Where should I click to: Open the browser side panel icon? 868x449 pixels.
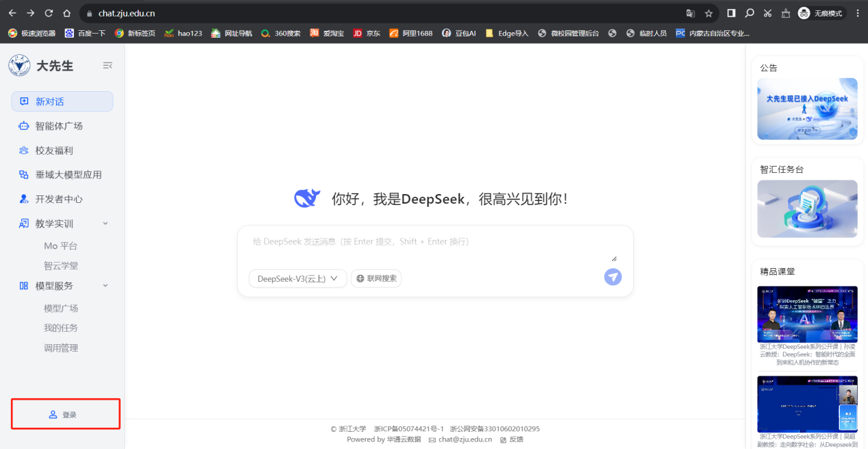732,13
